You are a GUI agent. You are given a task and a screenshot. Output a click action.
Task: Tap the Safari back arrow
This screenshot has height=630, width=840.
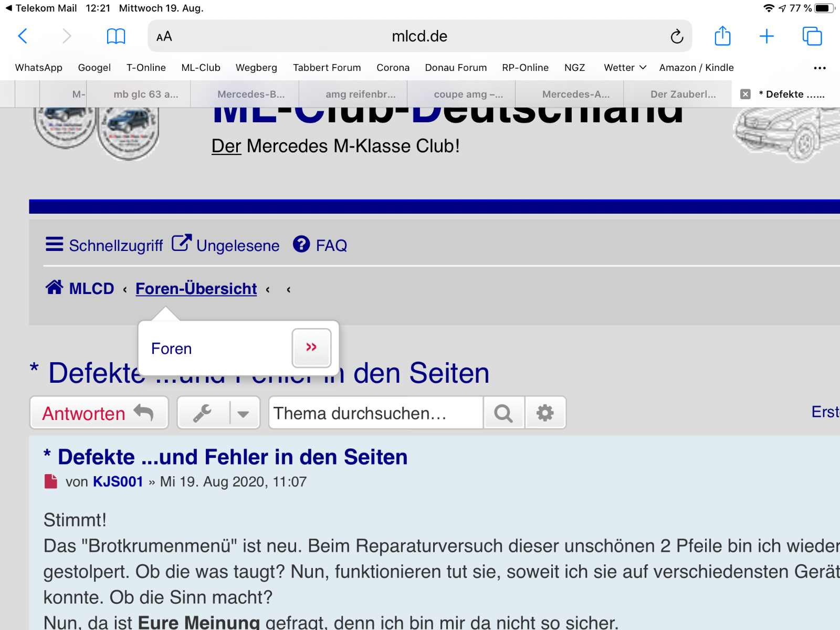tap(23, 36)
